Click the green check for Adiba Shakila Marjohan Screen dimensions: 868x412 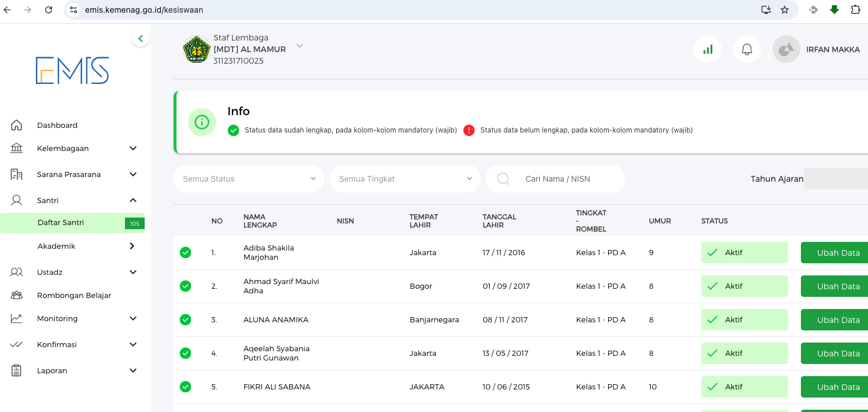tap(185, 252)
